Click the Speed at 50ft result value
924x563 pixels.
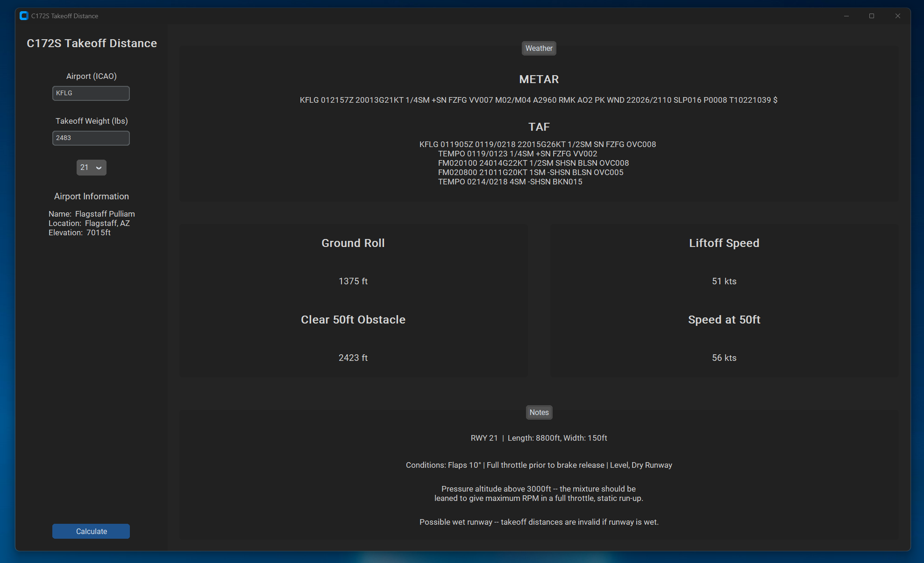tap(724, 358)
